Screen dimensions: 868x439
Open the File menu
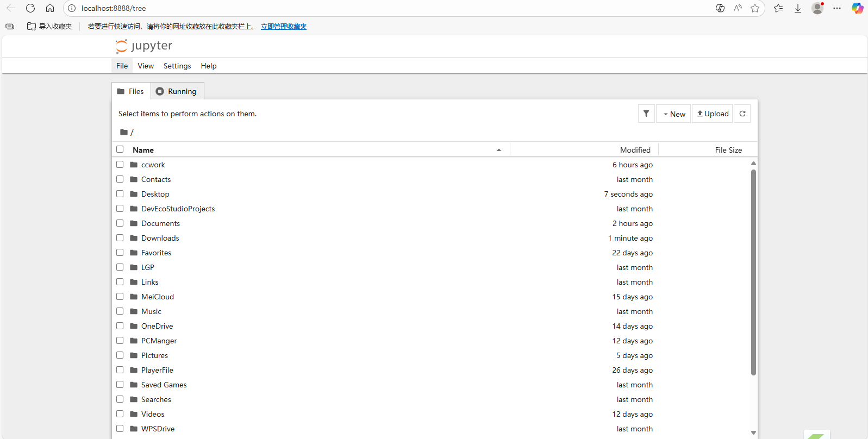pos(122,66)
